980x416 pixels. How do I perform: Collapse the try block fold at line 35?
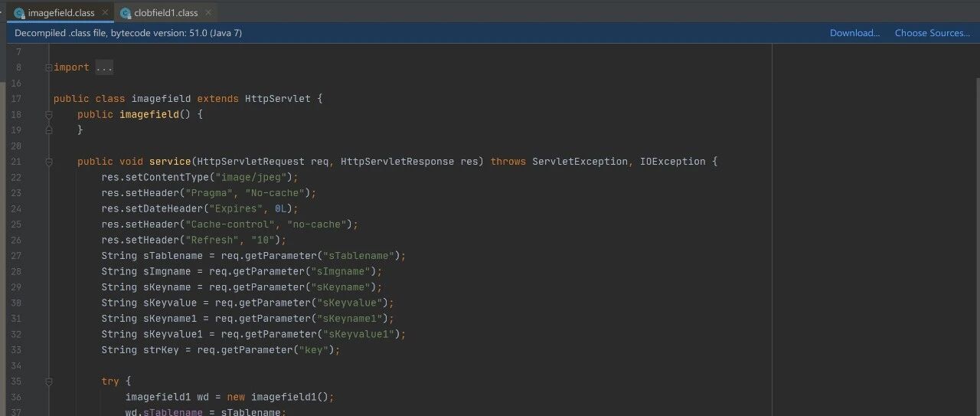(48, 382)
